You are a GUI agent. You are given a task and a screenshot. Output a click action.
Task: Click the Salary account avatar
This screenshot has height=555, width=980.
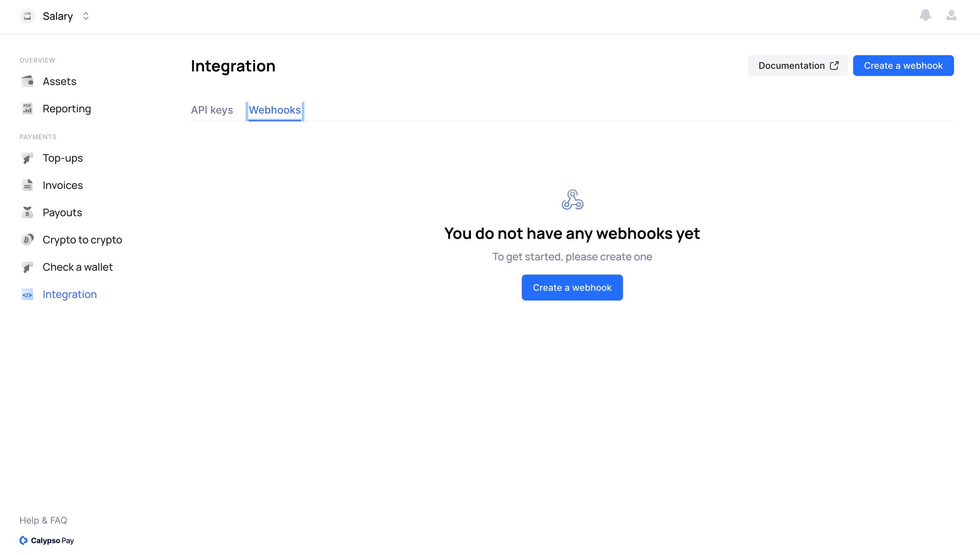pos(27,16)
